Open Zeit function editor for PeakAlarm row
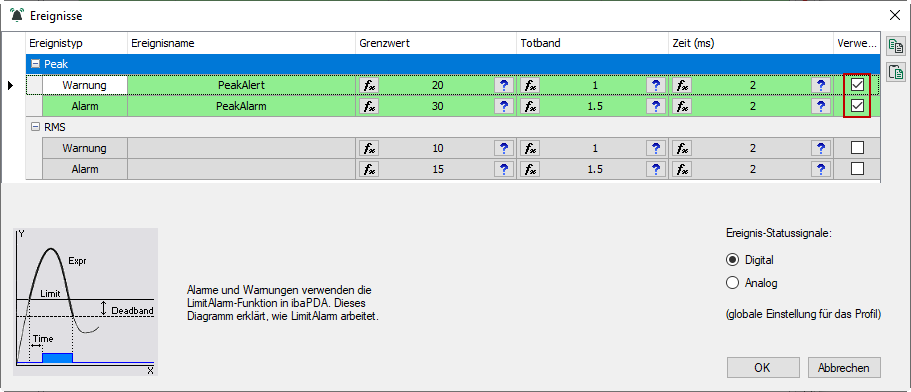 [x=682, y=106]
